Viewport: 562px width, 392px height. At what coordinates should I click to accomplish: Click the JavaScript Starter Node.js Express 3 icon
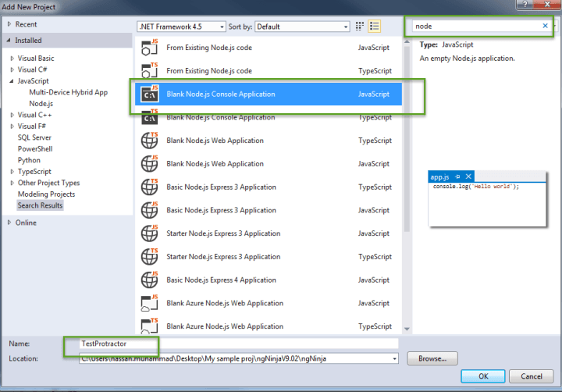point(149,233)
